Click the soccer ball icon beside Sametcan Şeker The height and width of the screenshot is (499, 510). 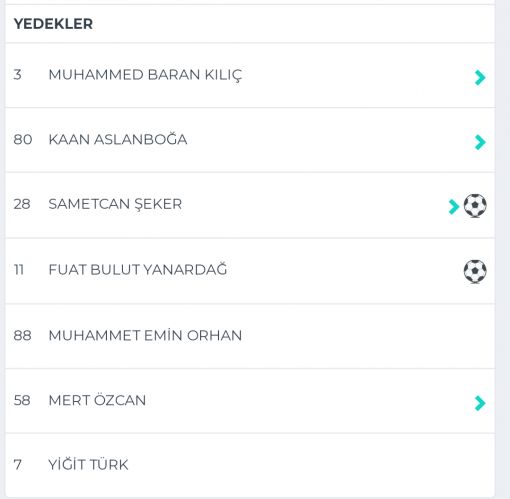click(x=475, y=206)
